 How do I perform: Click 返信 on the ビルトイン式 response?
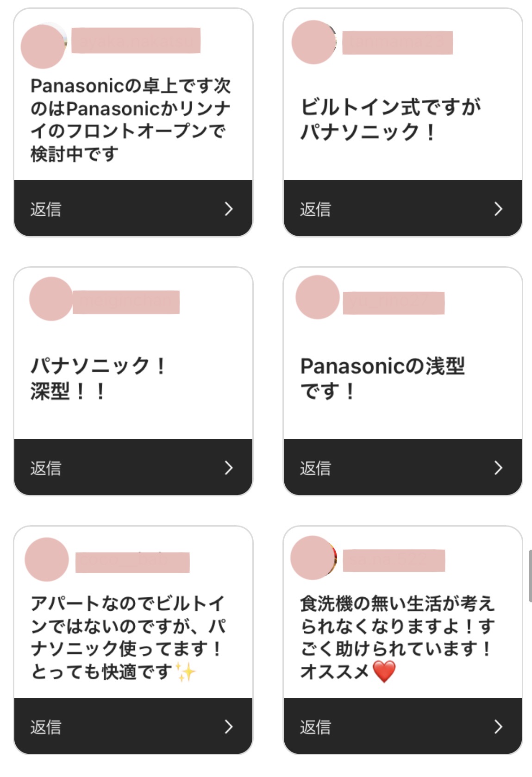315,209
